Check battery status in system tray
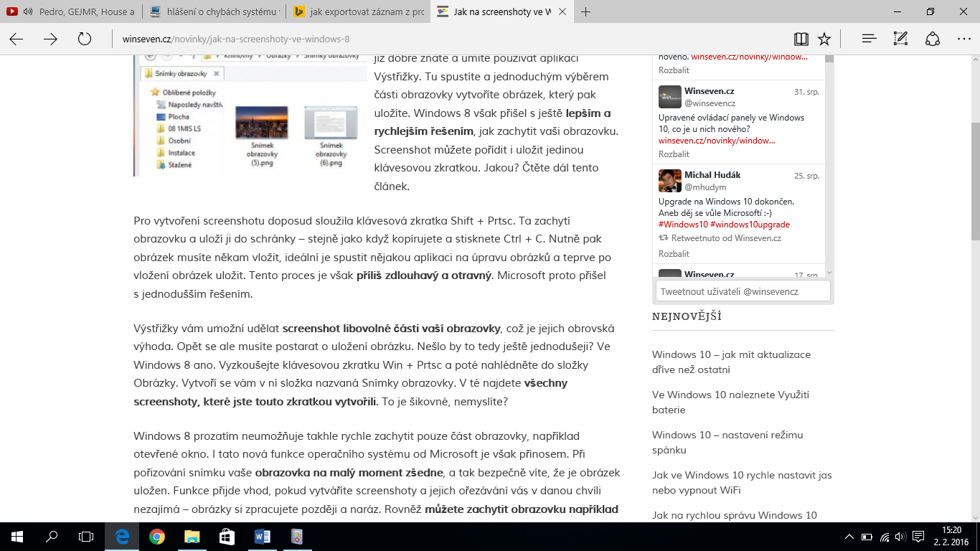The image size is (980, 551). pyautogui.click(x=867, y=537)
